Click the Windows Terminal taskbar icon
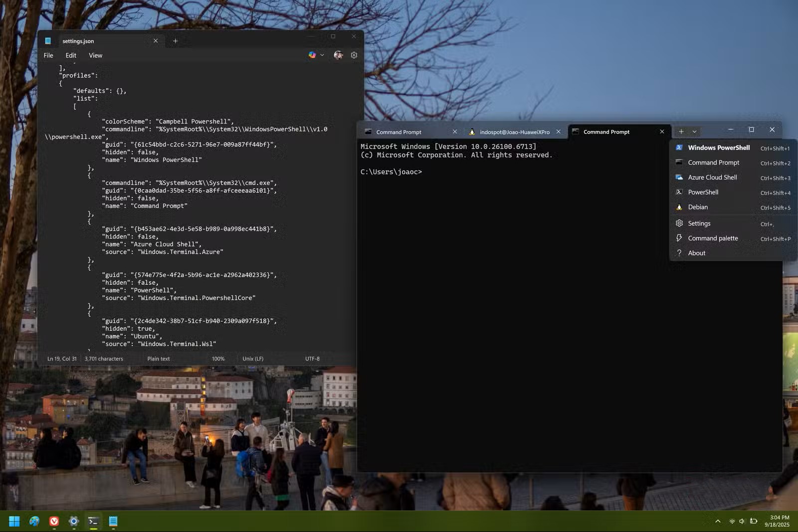 pyautogui.click(x=93, y=521)
